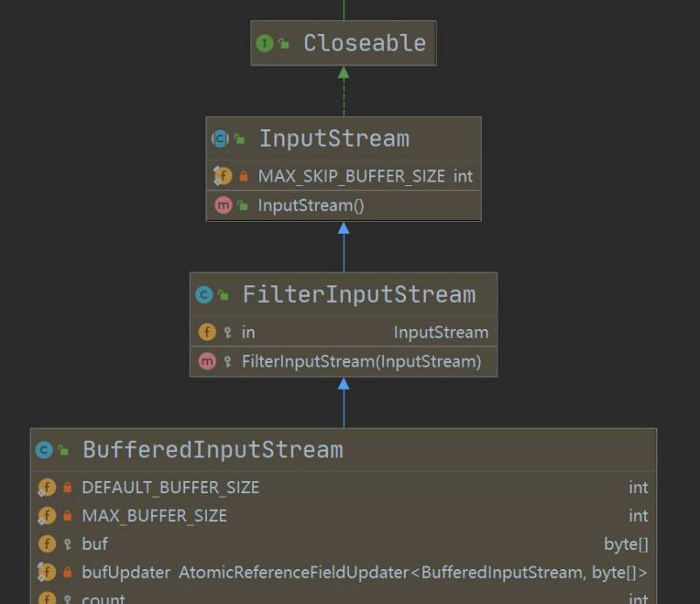The image size is (700, 604).
Task: Select the InputStream class title
Action: pos(334,139)
